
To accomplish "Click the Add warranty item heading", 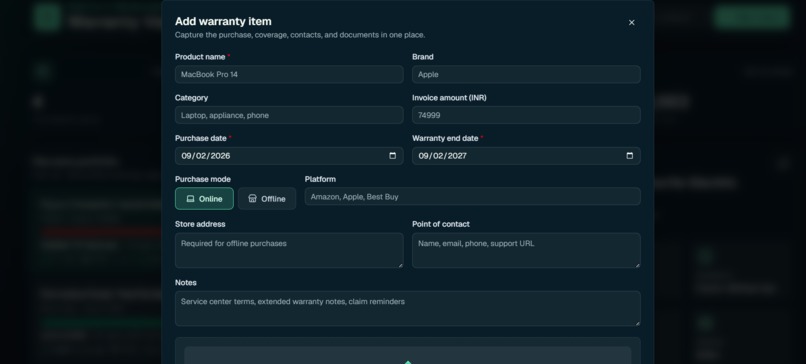I will pyautogui.click(x=223, y=22).
